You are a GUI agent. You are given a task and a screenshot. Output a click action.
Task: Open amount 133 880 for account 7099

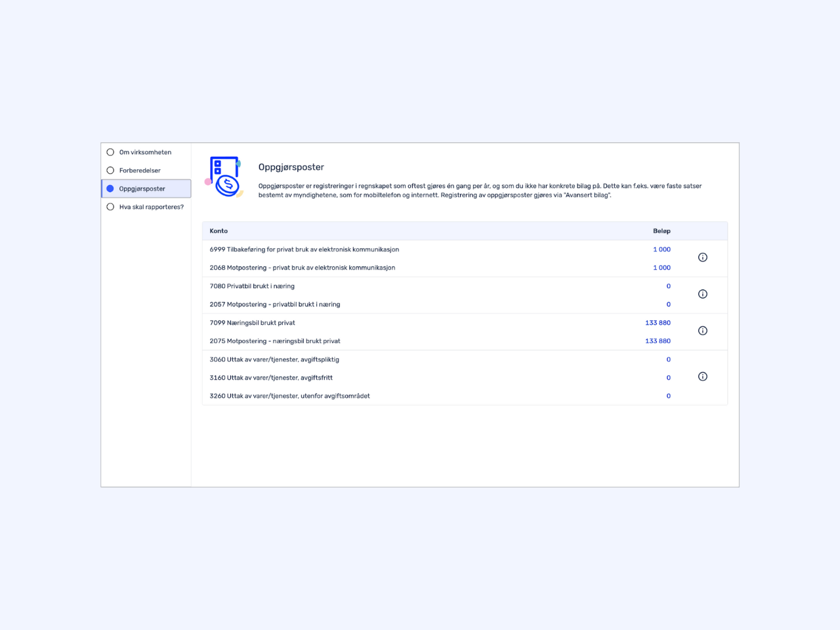[658, 323]
